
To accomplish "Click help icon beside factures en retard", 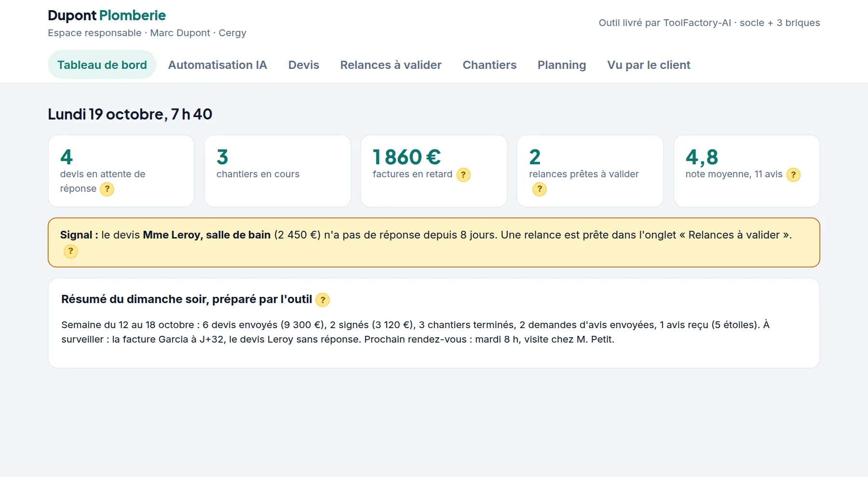I will [463, 175].
